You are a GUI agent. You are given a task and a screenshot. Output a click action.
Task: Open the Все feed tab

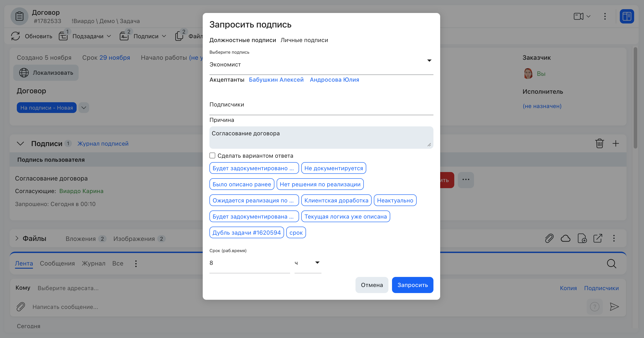click(x=118, y=264)
